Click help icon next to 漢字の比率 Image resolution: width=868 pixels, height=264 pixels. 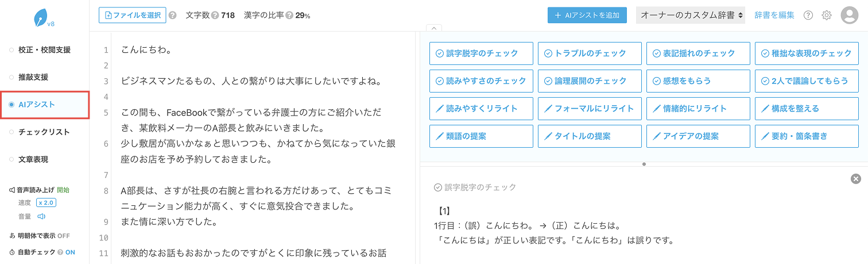pos(289,16)
